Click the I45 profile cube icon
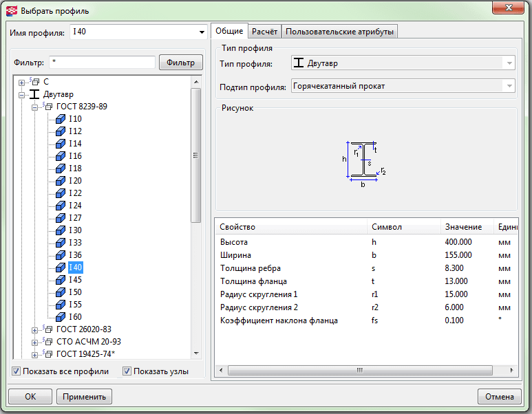The height and width of the screenshot is (414, 532). [x=60, y=280]
